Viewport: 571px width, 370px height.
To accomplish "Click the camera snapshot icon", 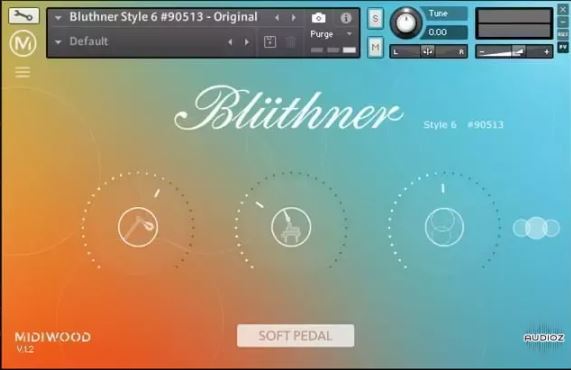I will [319, 18].
